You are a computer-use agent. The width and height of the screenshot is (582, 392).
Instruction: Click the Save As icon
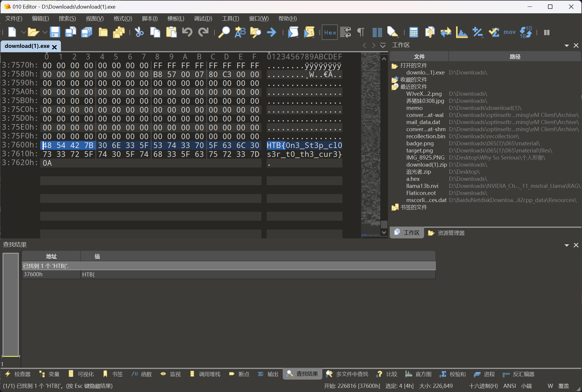(x=71, y=32)
